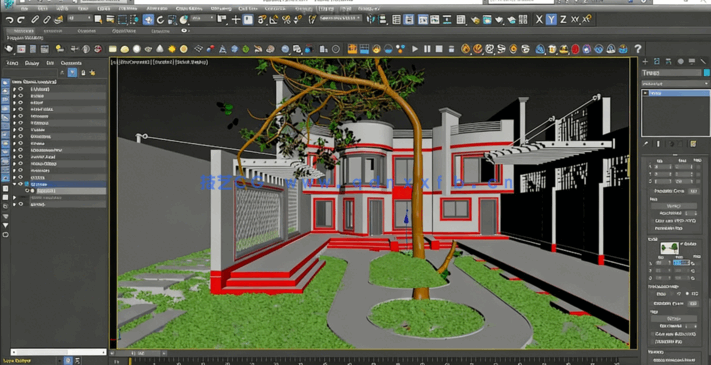Open the viewport [+] general menu

coord(114,62)
